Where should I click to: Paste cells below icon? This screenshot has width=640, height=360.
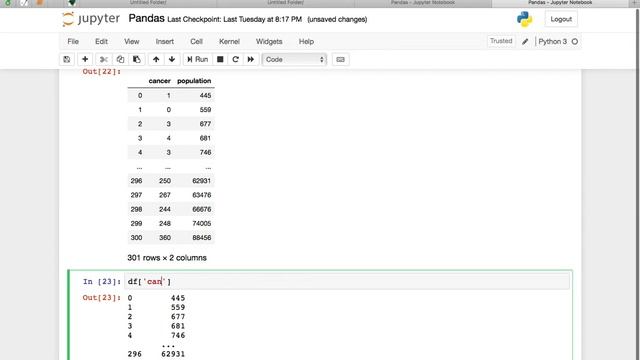(x=137, y=60)
